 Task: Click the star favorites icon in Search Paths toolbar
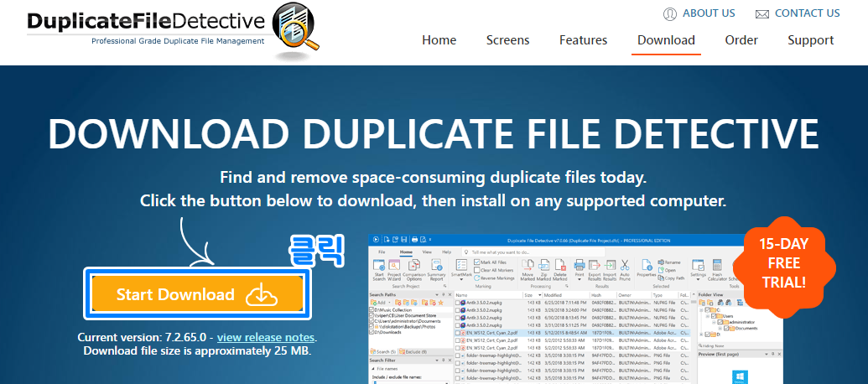440,303
